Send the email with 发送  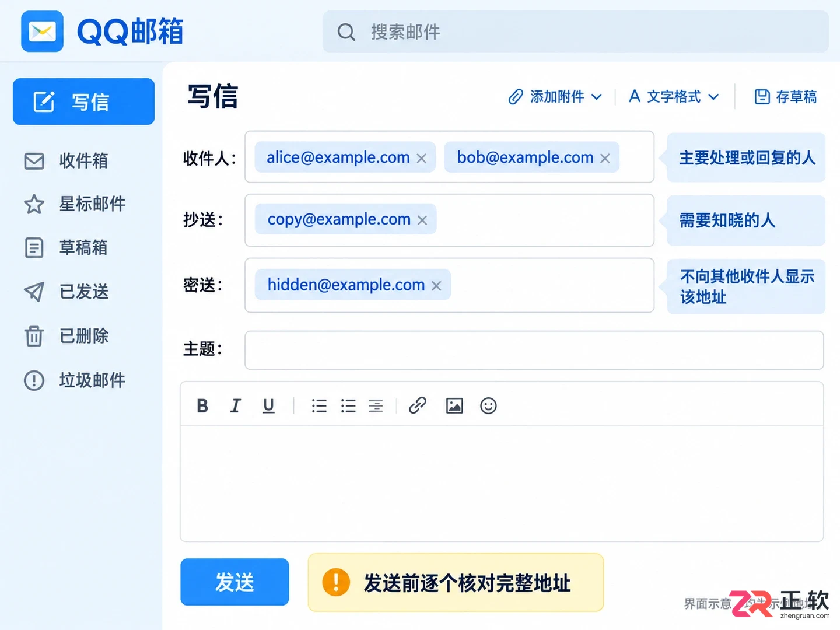coord(235,582)
